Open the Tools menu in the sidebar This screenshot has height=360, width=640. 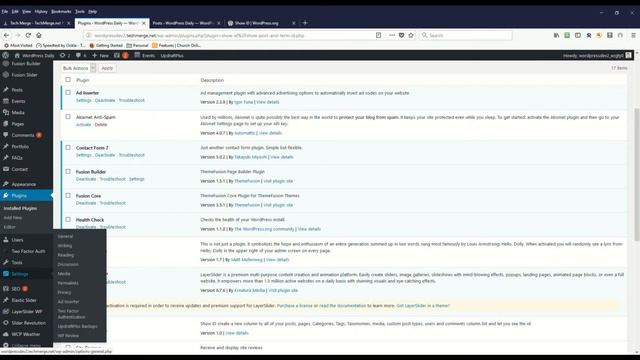pyautogui.click(x=17, y=263)
